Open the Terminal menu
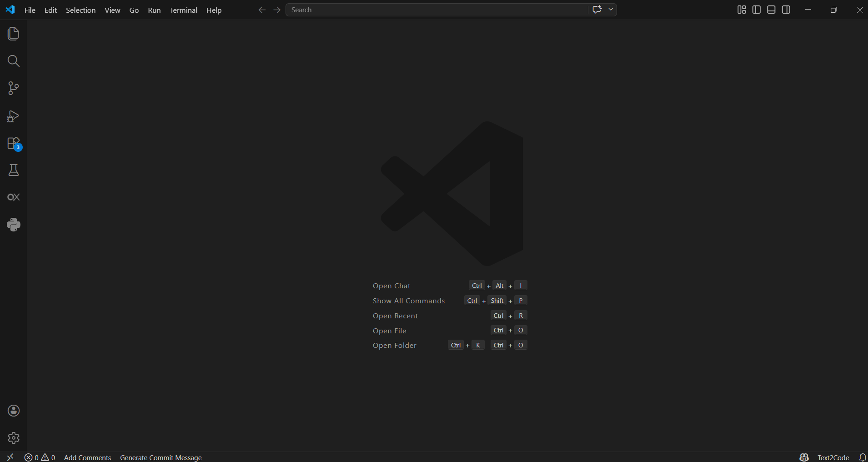Viewport: 868px width, 462px height. [x=183, y=10]
